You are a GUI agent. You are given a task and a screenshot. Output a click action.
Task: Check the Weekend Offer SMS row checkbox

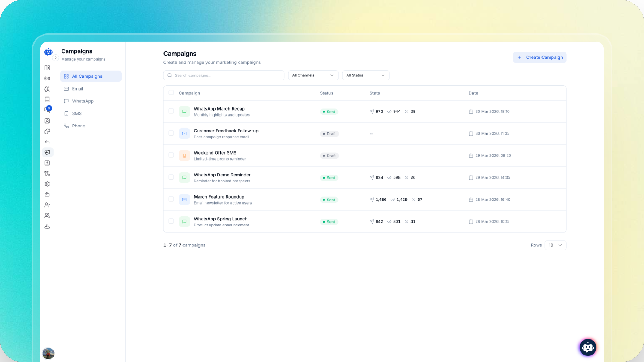171,155
